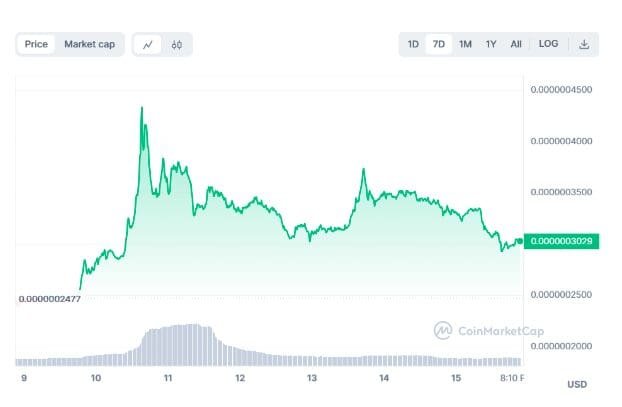This screenshot has width=622, height=407.
Task: Set time range to 1D
Action: click(413, 44)
